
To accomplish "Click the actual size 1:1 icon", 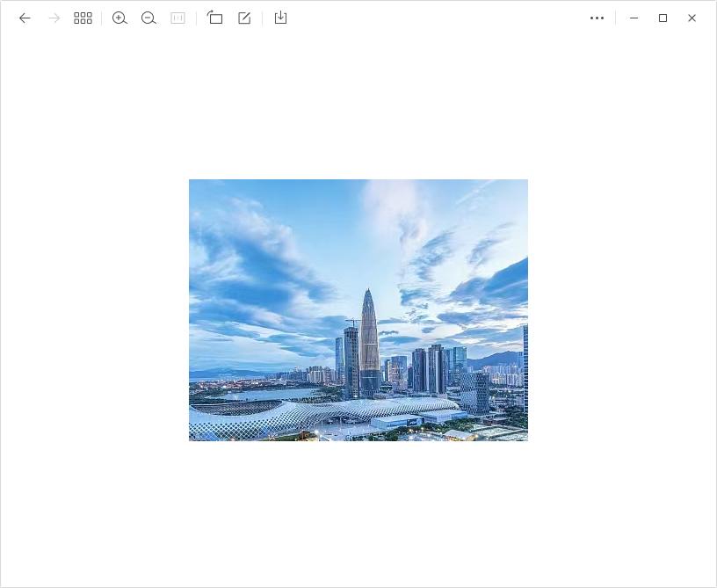I will point(177,18).
